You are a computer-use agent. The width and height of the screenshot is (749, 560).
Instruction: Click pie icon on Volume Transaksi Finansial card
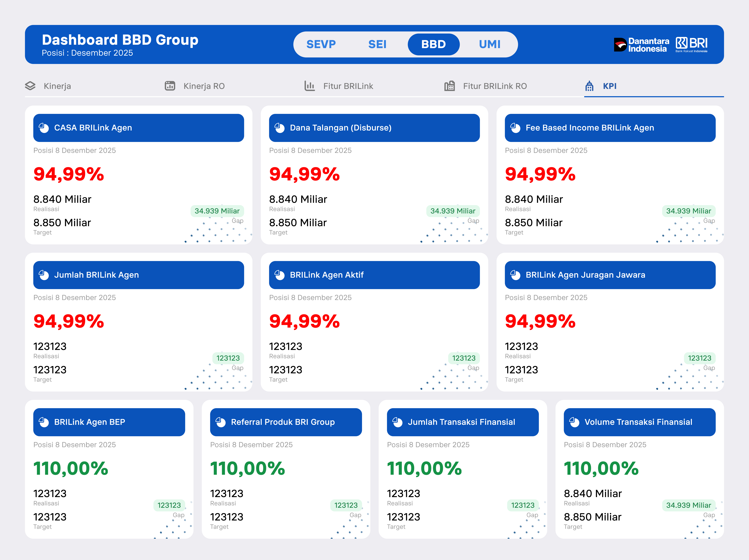click(x=574, y=422)
